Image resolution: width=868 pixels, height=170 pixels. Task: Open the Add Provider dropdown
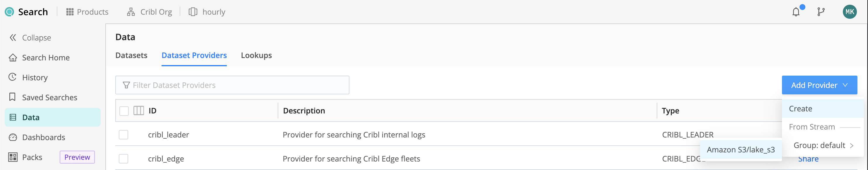(819, 85)
